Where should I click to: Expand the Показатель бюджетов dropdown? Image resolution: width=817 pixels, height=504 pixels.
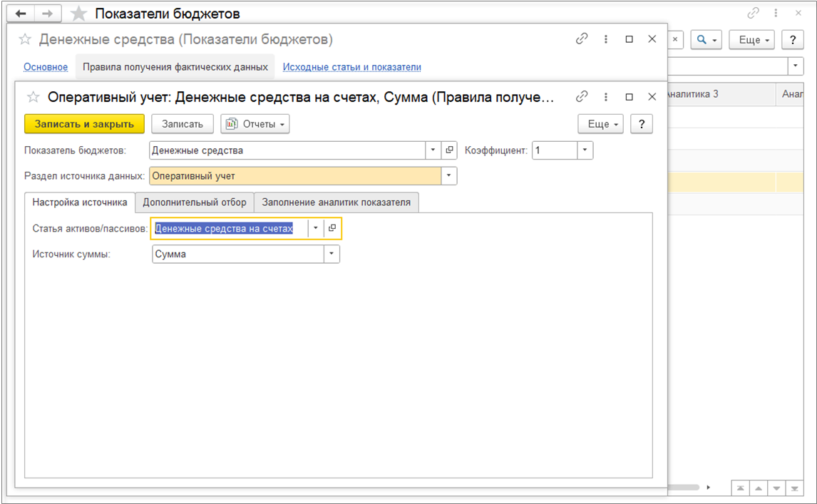click(433, 150)
